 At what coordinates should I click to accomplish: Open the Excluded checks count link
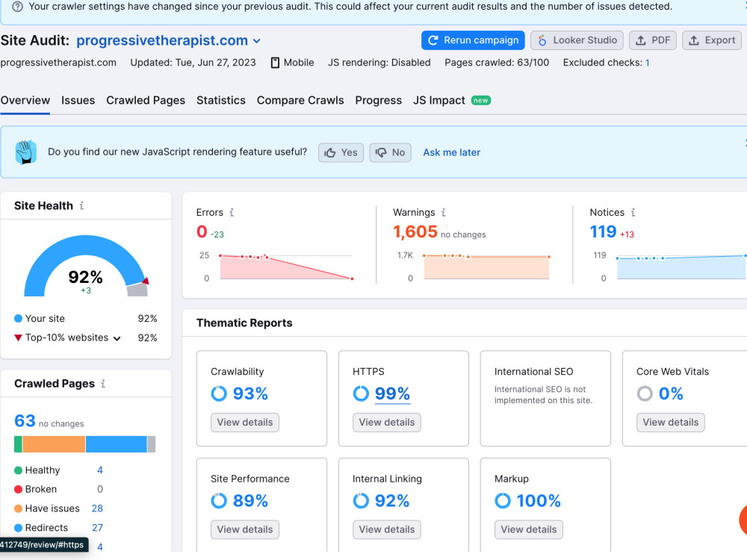(x=648, y=63)
